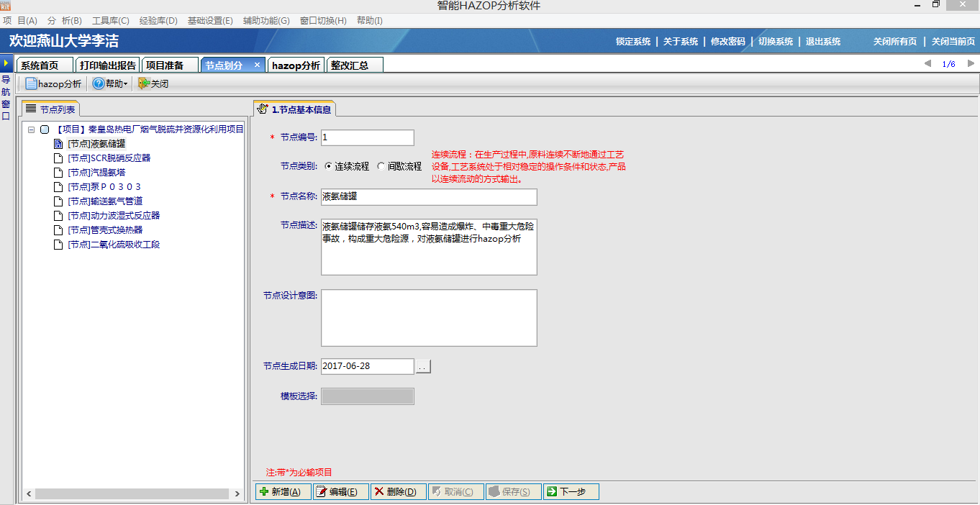Click the 节点名称 input field
The height and width of the screenshot is (505, 980).
[429, 196]
